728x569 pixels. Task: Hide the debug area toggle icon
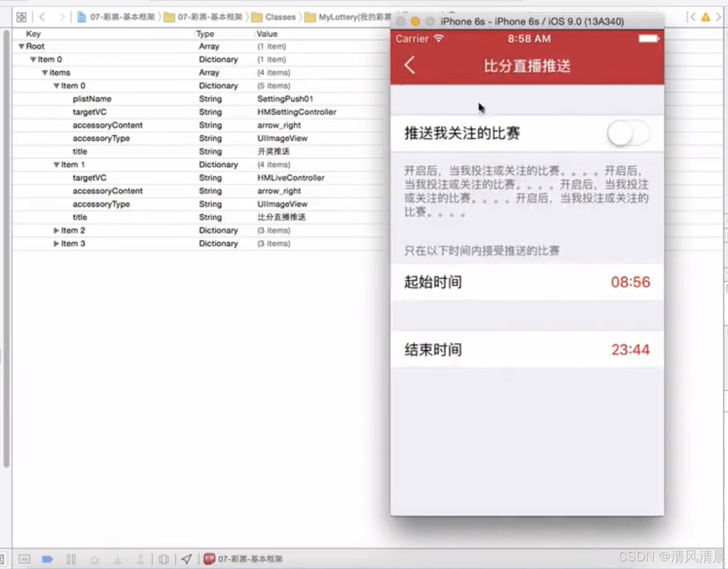[24, 559]
